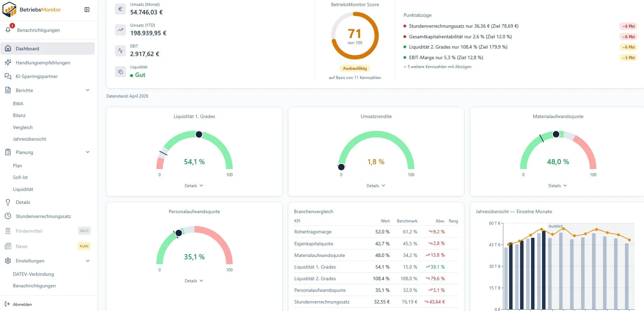Click the Abmelden logout icon
Screen dimensions: 644x311
pos(7,304)
